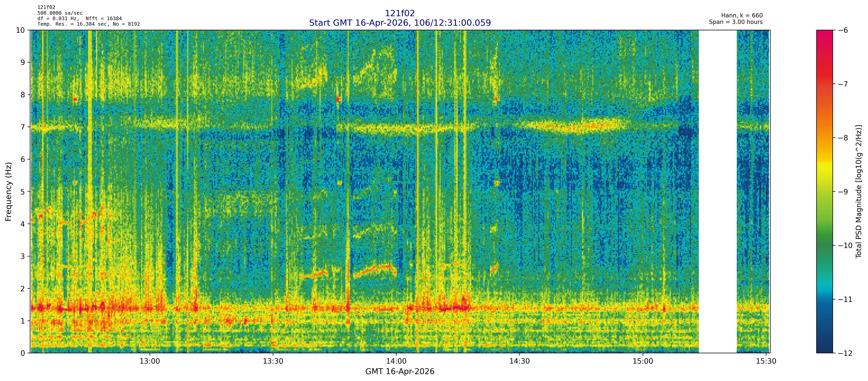Click the Frequency (Hz) axis label

click(x=8, y=192)
